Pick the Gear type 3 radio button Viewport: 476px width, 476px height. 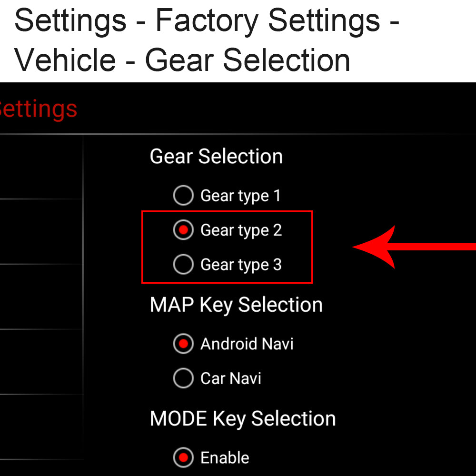183,265
